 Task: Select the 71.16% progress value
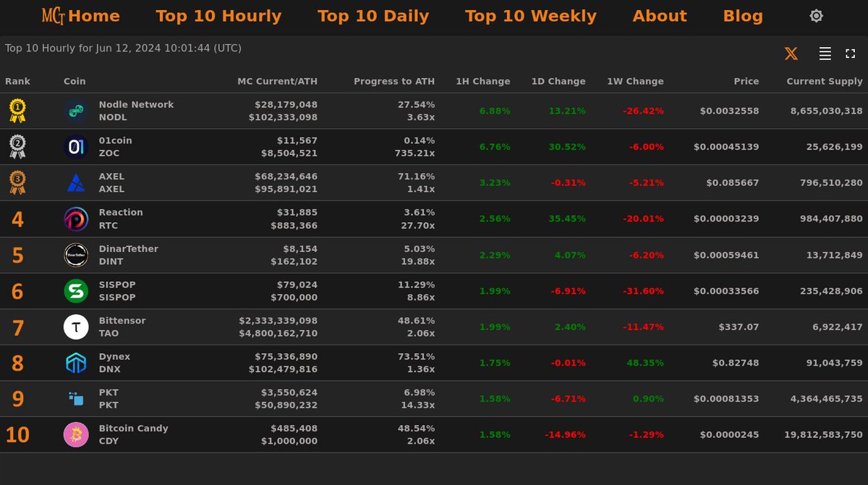(417, 177)
